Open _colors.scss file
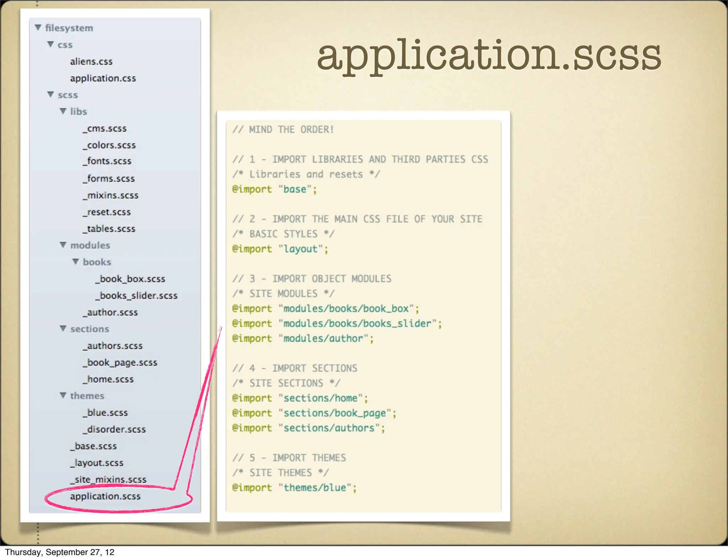This screenshot has height=560, width=728. [x=109, y=145]
